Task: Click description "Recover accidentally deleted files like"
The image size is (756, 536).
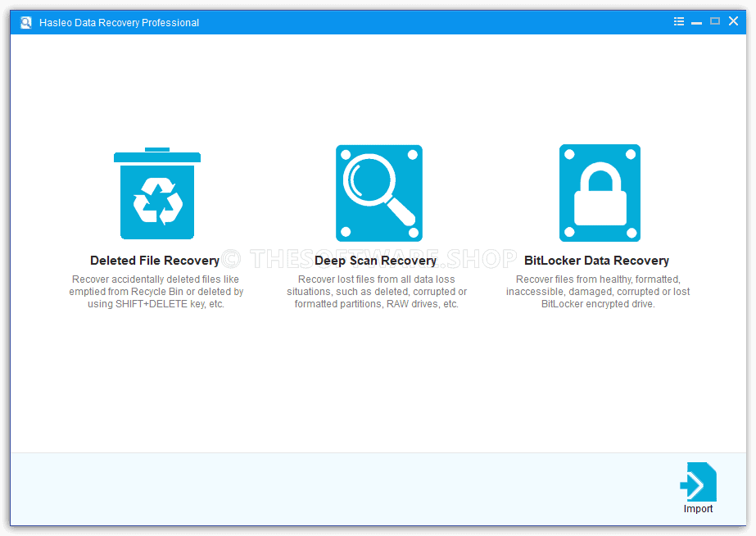Action: pyautogui.click(x=156, y=279)
